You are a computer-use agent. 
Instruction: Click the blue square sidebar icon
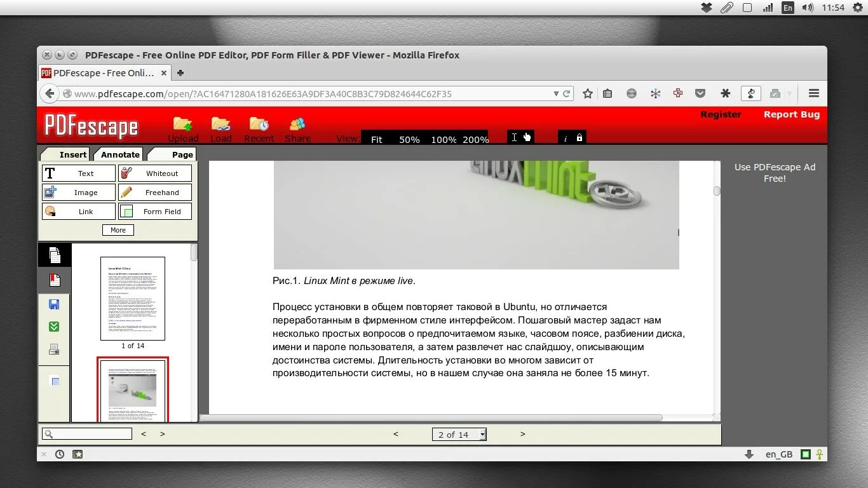click(x=55, y=381)
